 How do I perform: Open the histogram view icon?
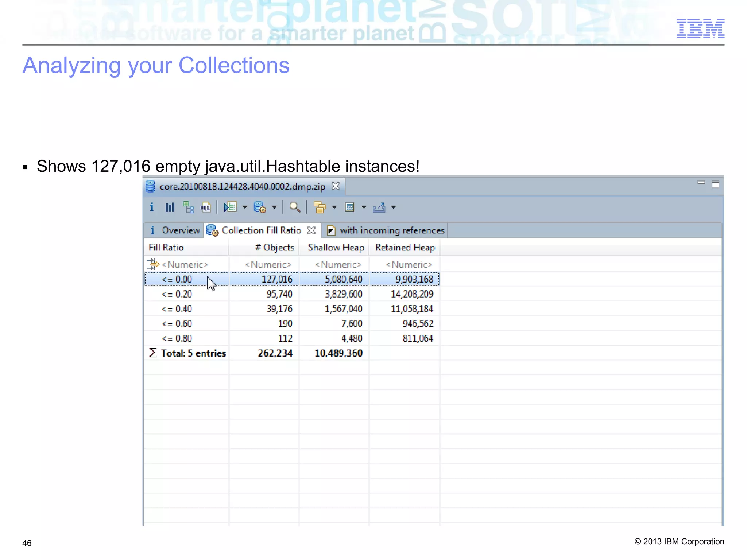170,207
